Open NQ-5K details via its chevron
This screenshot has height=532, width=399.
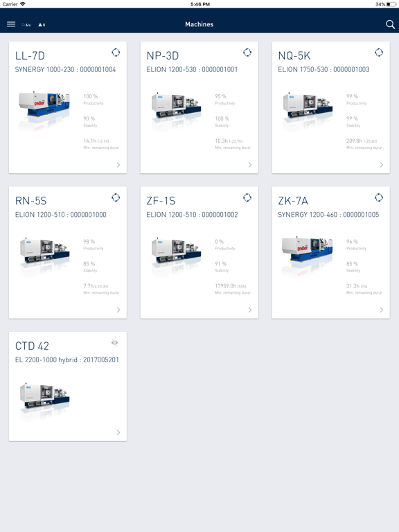pyautogui.click(x=382, y=165)
